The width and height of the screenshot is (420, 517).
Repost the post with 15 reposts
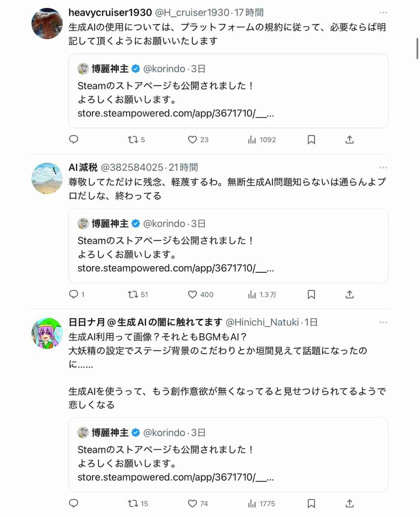click(133, 503)
